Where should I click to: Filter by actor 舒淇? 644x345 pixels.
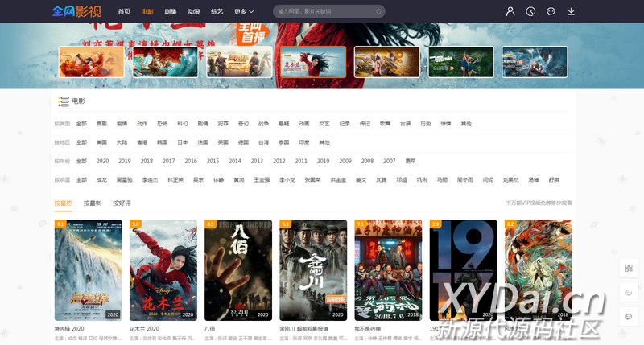pyautogui.click(x=554, y=179)
